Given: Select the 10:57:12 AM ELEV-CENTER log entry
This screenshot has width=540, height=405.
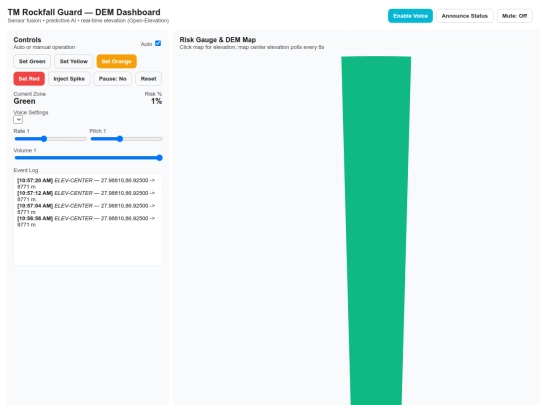Looking at the screenshot, I should tap(86, 196).
